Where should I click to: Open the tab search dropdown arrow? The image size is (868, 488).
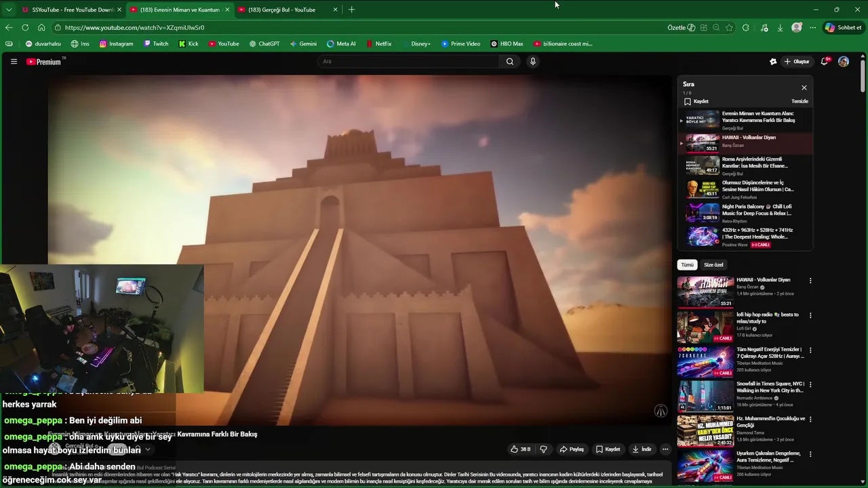[x=9, y=9]
